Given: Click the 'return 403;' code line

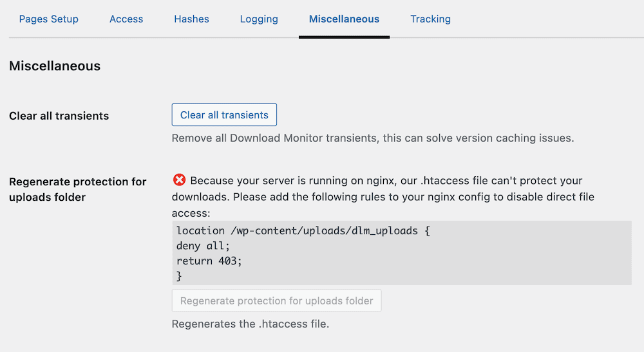Looking at the screenshot, I should 209,261.
